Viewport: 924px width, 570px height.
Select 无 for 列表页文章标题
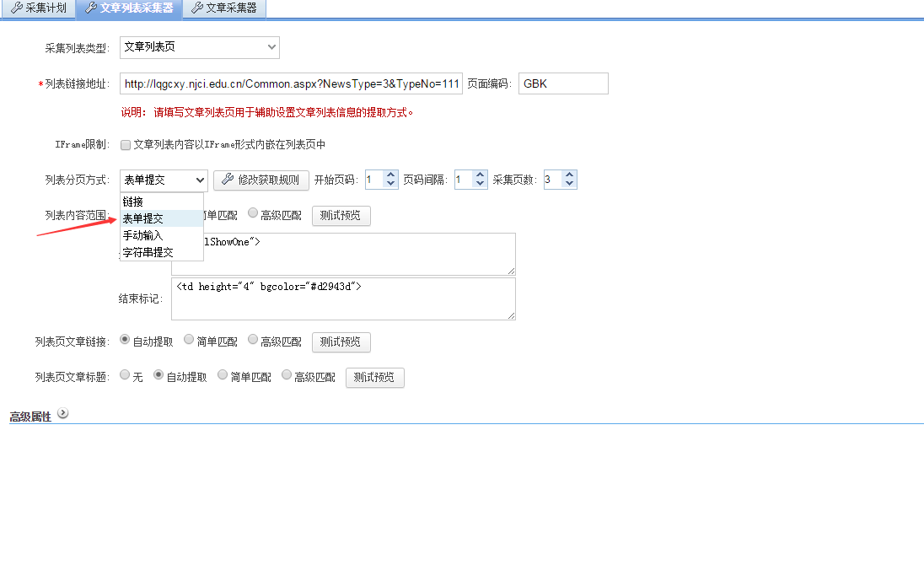(125, 376)
